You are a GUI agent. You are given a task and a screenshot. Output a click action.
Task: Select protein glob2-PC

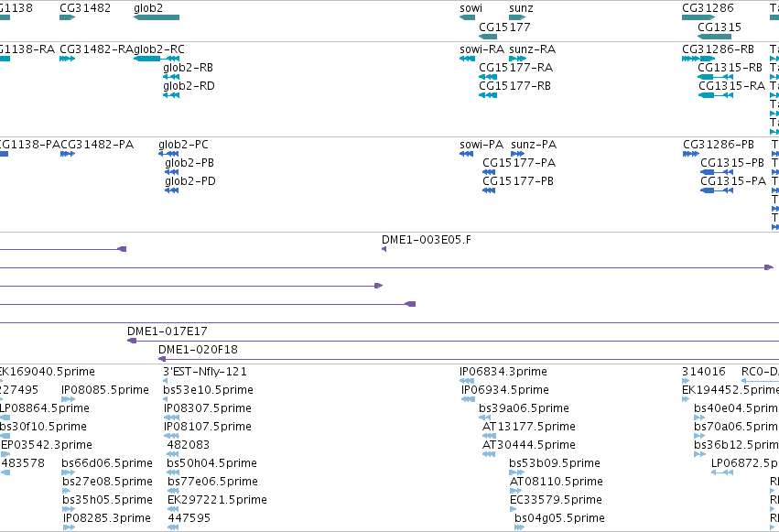[168, 154]
